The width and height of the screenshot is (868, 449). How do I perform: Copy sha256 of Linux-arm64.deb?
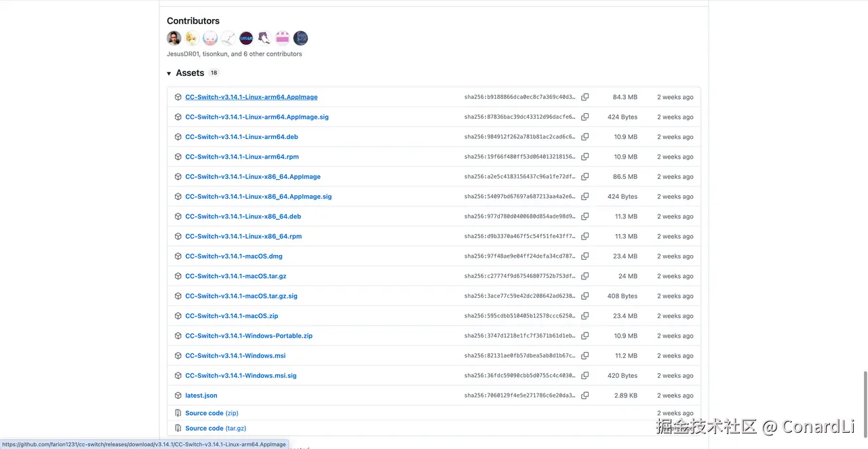[x=585, y=137]
